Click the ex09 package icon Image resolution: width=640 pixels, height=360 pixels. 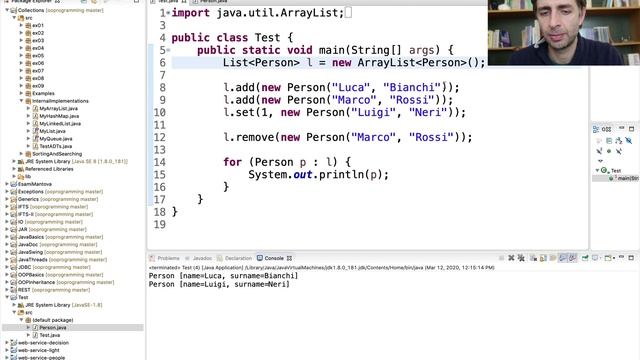pos(28,86)
